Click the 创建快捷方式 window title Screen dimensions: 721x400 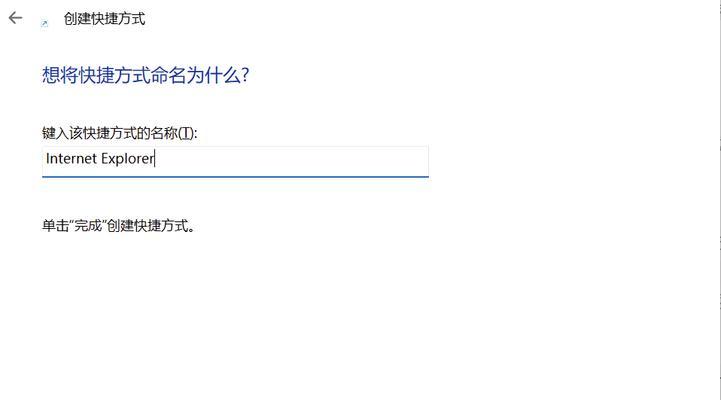(x=104, y=19)
